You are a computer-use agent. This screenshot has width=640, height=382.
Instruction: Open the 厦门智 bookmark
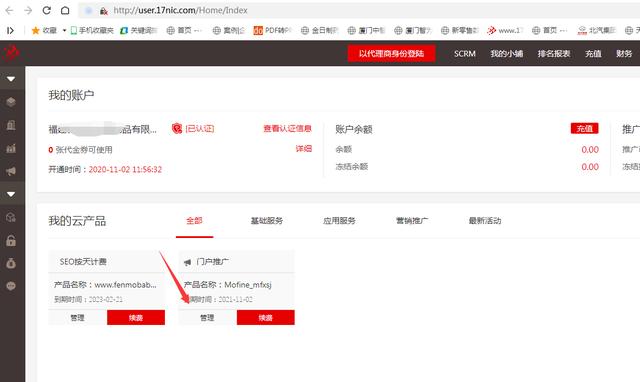pos(413,30)
